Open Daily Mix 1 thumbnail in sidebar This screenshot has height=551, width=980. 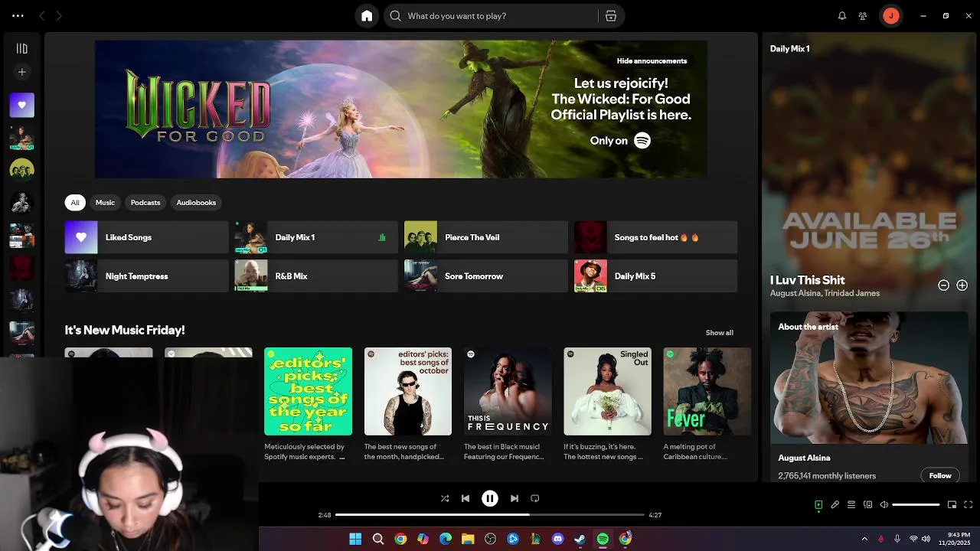coord(22,138)
